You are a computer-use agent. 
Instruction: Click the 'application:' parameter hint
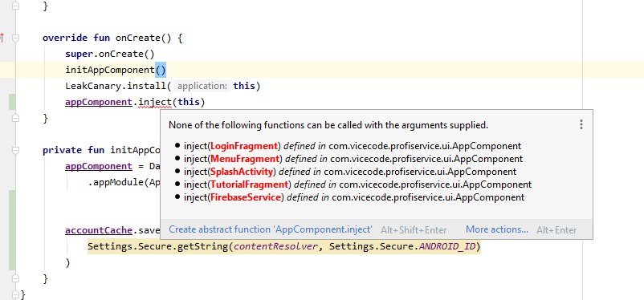(x=202, y=86)
